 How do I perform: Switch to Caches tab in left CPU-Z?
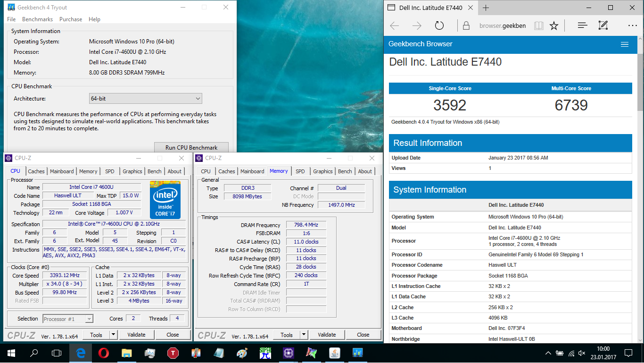36,171
